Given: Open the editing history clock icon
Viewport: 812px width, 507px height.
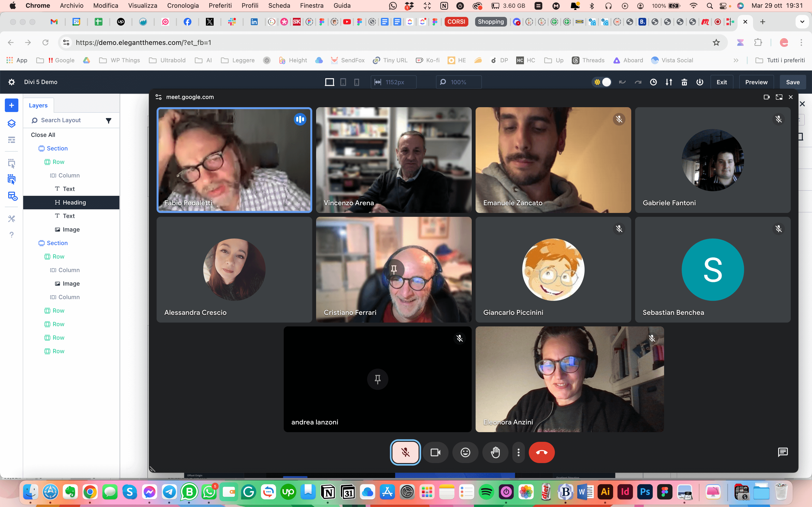Looking at the screenshot, I should tap(653, 82).
